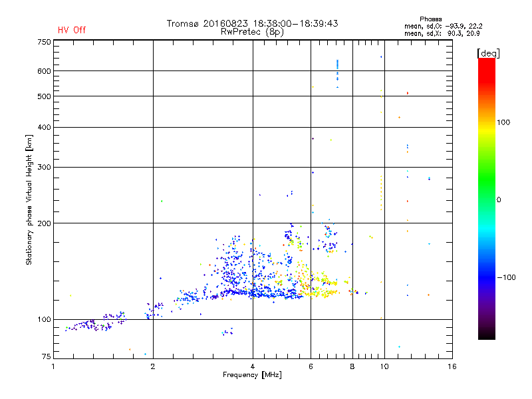Select the plot title "Tromsø 20160823 18:38:00-18:39:43"
532x399 pixels.
click(x=252, y=23)
